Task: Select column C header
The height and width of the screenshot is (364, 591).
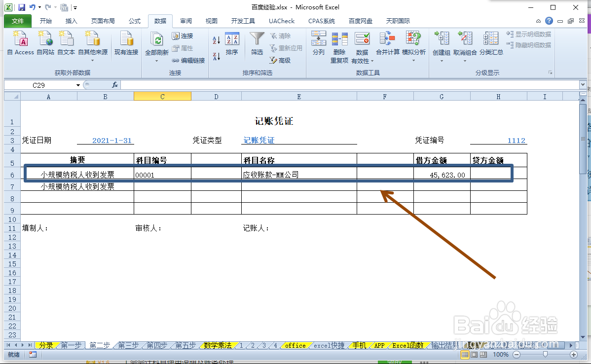Action: (162, 97)
